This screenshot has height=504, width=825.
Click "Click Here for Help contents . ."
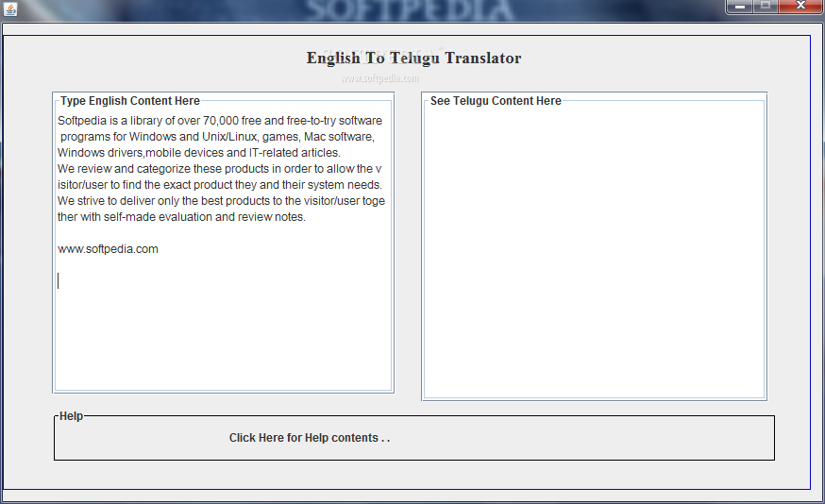click(310, 438)
